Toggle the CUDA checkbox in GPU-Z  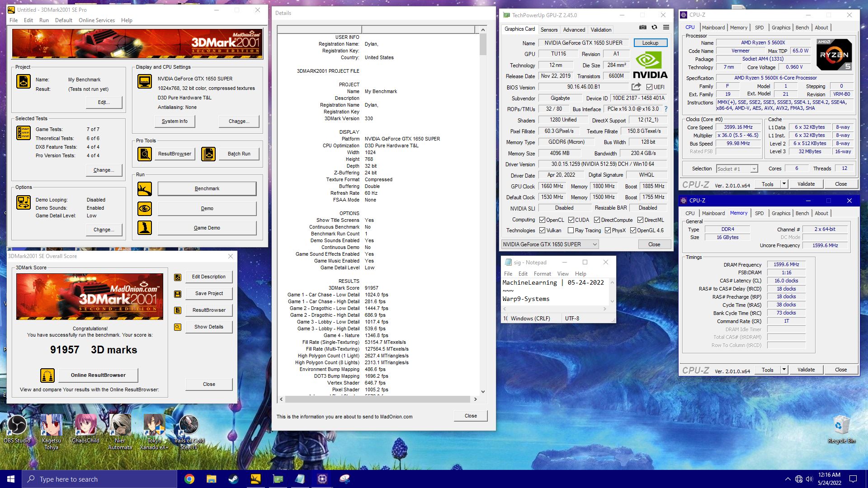[x=571, y=220]
